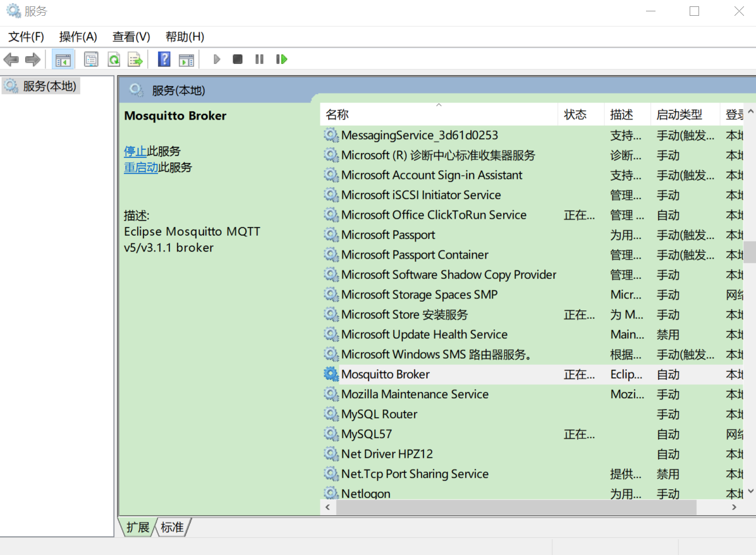Open the Properties toolbar icon

pos(91,59)
